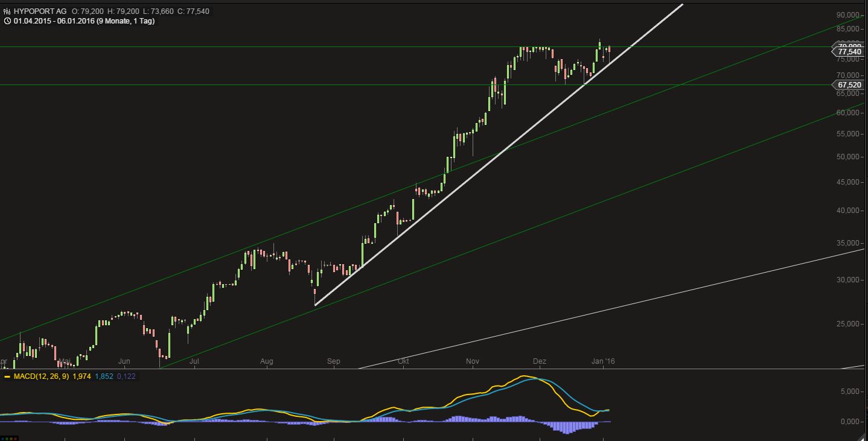Click the blue signal value 1,852
This screenshot has height=441, width=868.
[104, 376]
